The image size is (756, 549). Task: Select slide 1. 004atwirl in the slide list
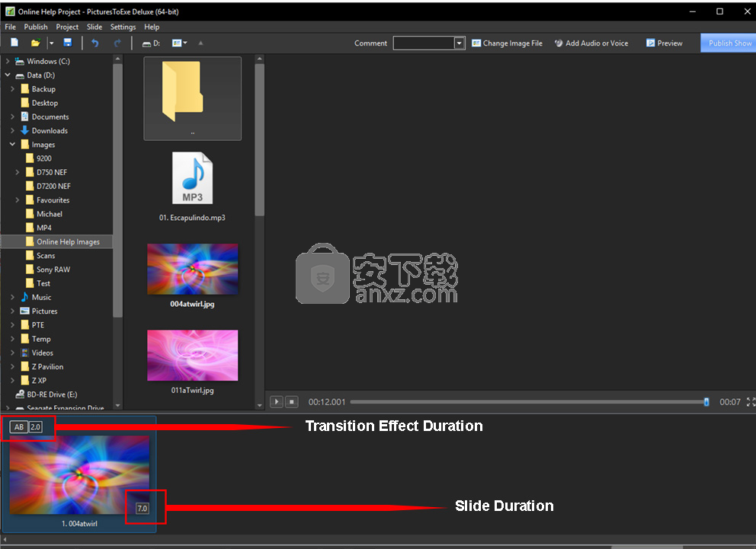(79, 475)
